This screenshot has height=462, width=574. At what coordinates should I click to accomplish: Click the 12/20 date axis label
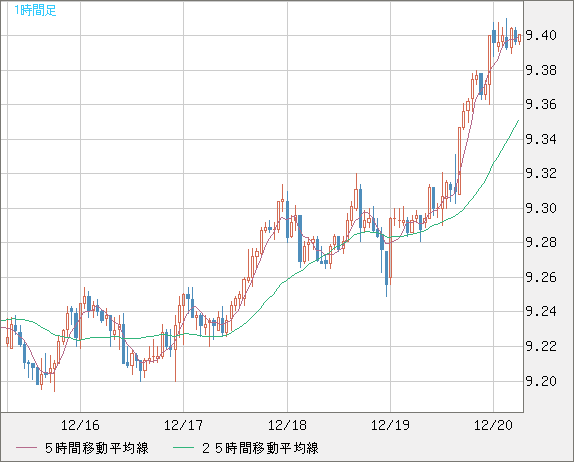(493, 425)
